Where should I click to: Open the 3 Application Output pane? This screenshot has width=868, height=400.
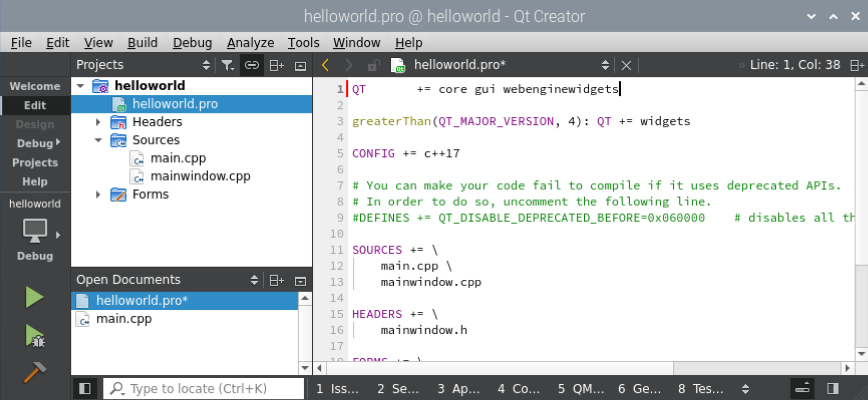[x=458, y=389]
